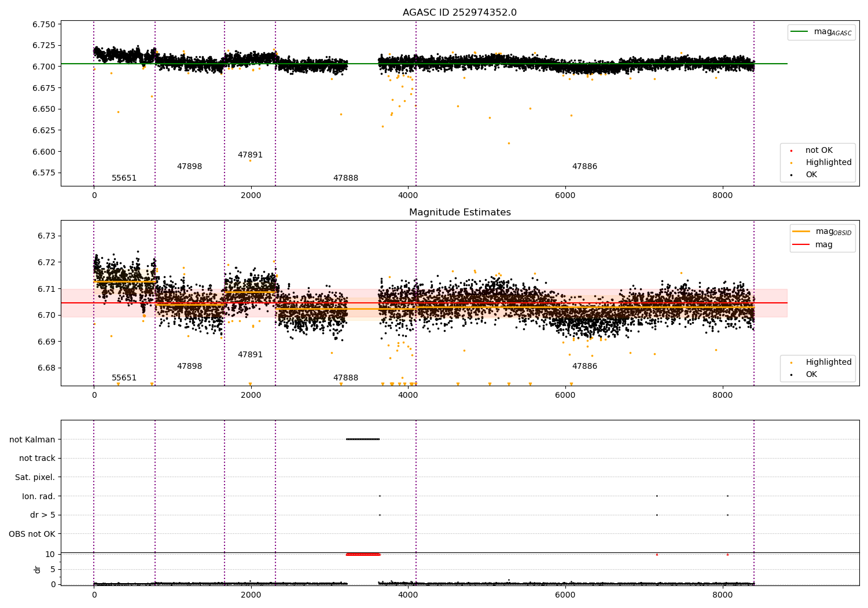Image resolution: width=868 pixels, height=608 pixels.
Task: Click OBSID label 47888 in the middle panel
Action: (345, 378)
